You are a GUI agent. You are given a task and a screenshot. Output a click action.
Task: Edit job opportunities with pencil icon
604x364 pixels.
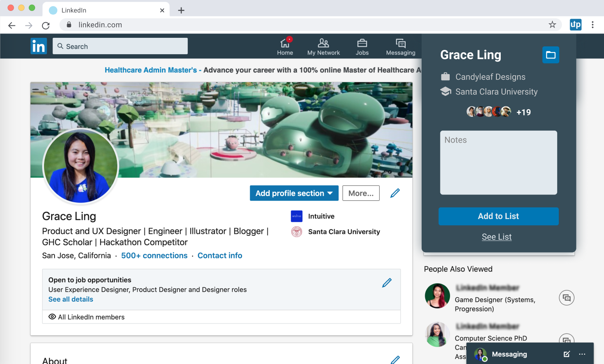click(x=387, y=283)
